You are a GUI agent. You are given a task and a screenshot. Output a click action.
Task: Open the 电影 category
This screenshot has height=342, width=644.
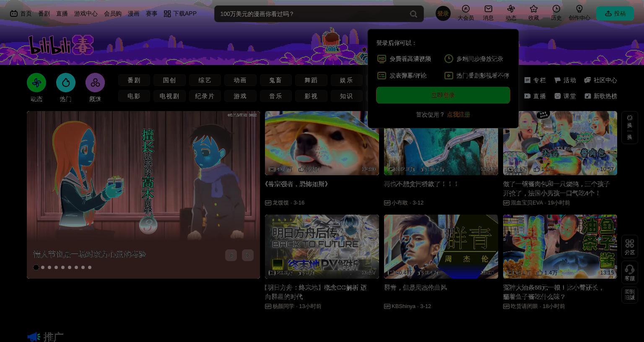pyautogui.click(x=134, y=96)
